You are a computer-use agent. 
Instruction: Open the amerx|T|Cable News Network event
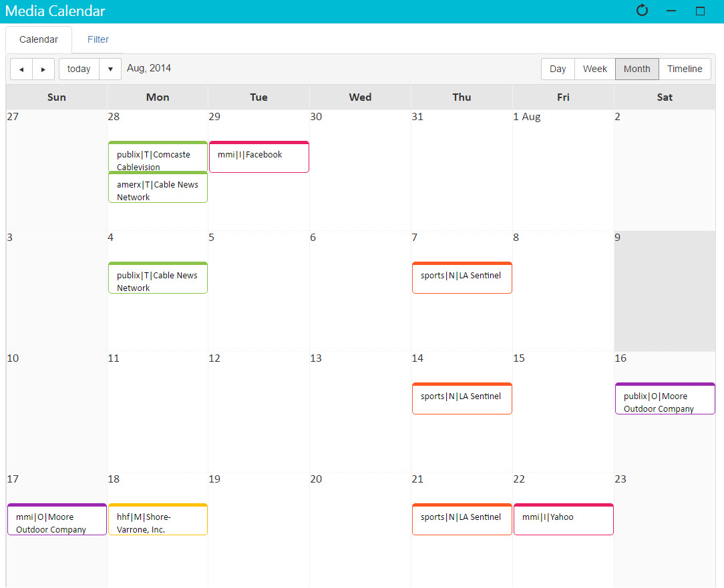[158, 188]
